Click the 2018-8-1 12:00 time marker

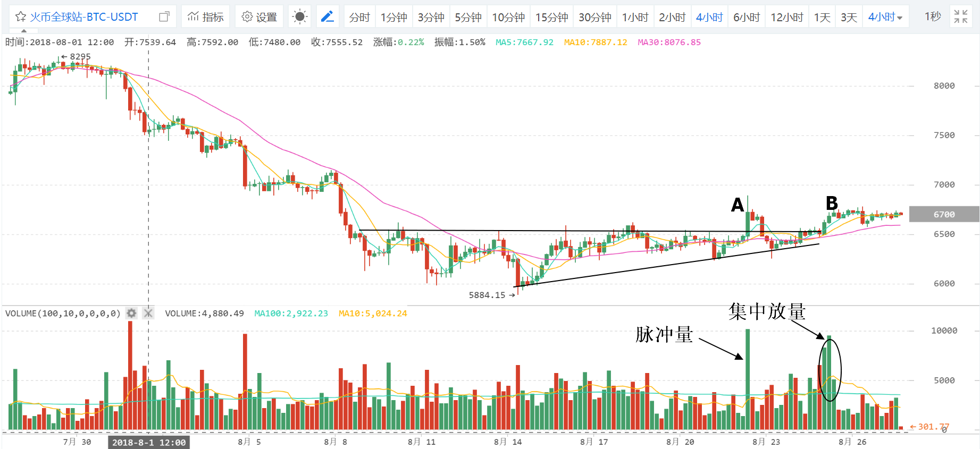149,442
